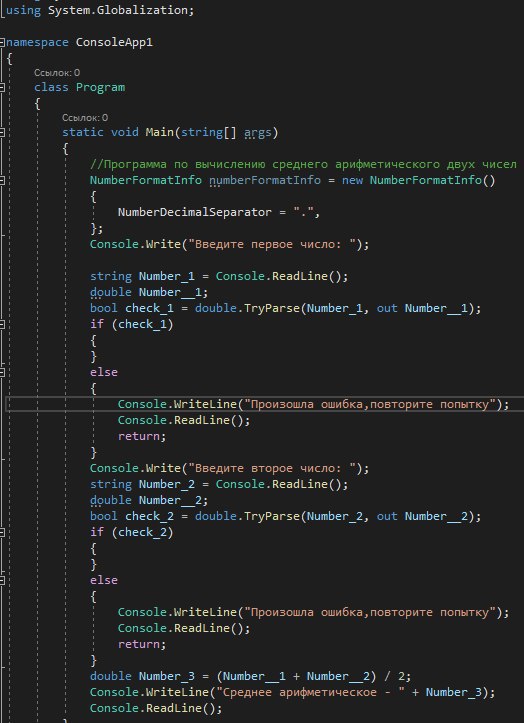Click 'out Number__1' argument
Image resolution: width=524 pixels, height=723 pixels.
(425, 308)
